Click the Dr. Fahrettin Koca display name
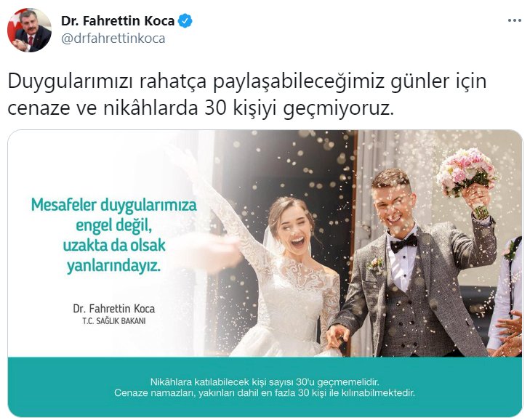The image size is (530, 420). coord(118,21)
